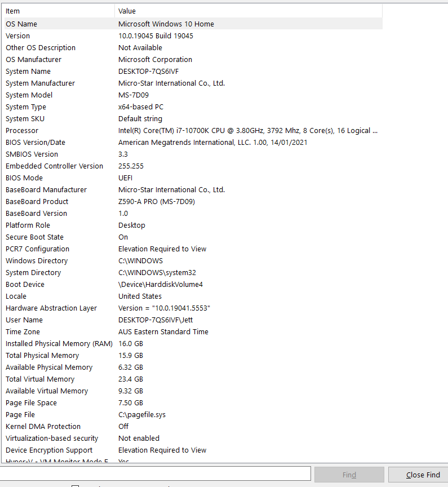Click the greyed-out Find button
The width and height of the screenshot is (448, 487).
tap(349, 475)
